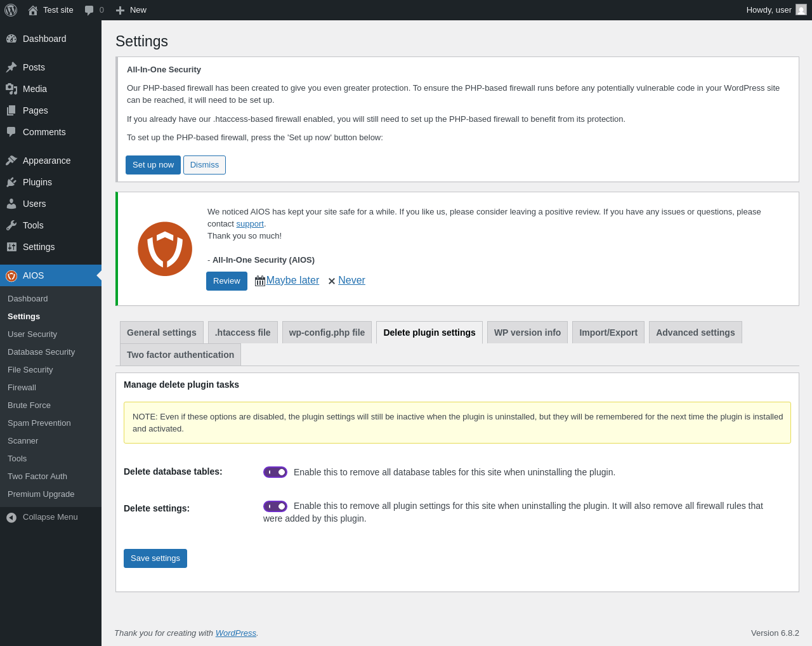Screen dimensions: 812x646
Task: Click the Posts pushpin icon
Action: tap(11, 67)
